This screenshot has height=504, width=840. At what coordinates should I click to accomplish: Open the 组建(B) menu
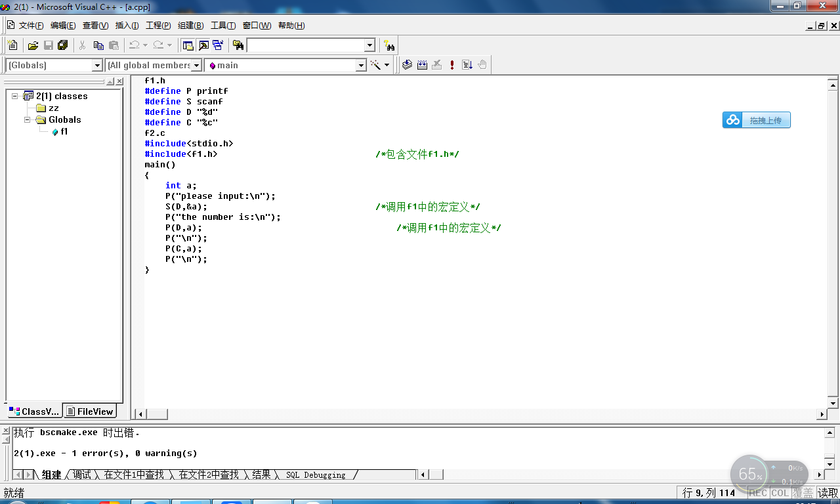click(x=190, y=26)
